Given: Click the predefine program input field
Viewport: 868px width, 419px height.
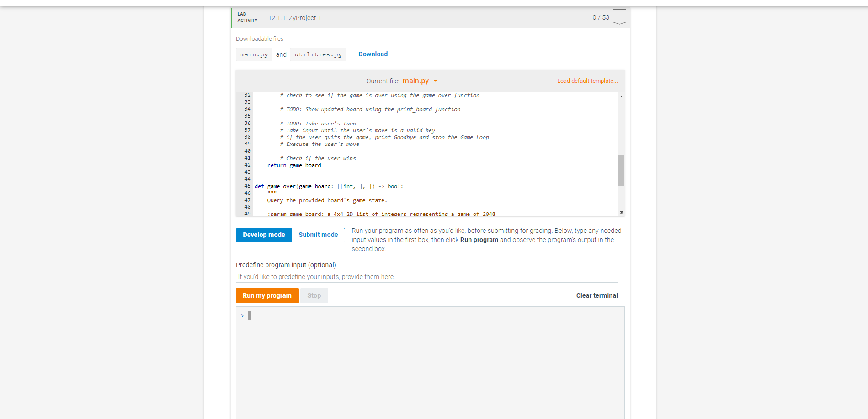Looking at the screenshot, I should (427, 277).
